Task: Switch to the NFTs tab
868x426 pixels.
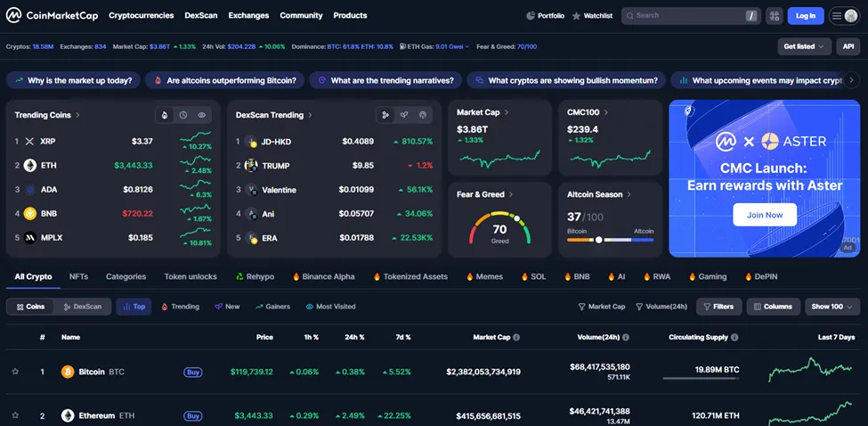Action: (78, 276)
